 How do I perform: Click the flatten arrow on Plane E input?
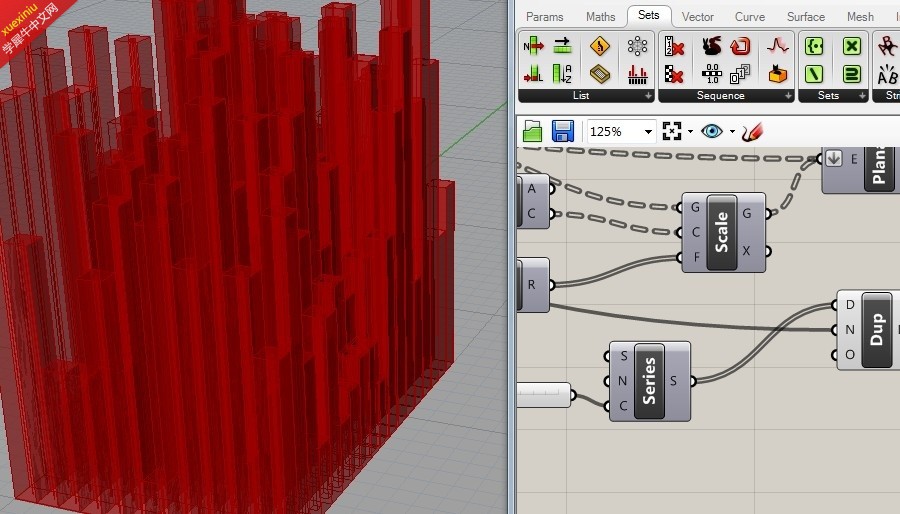834,158
